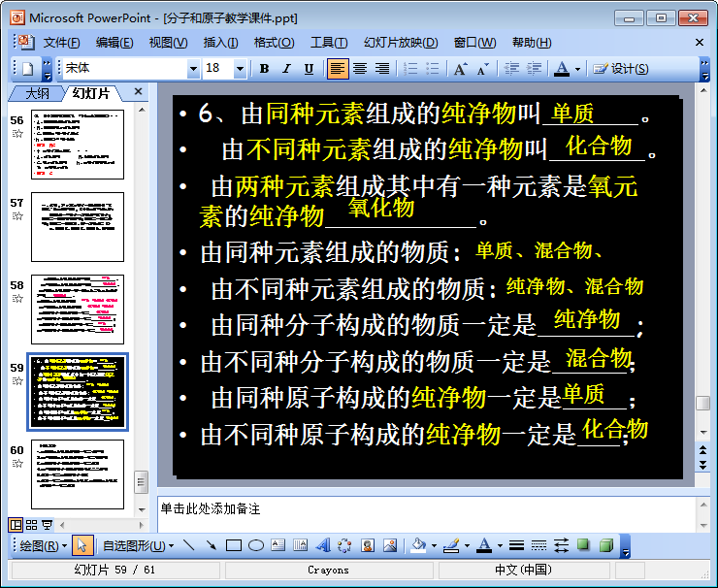Toggle Underline formatting

coord(310,69)
